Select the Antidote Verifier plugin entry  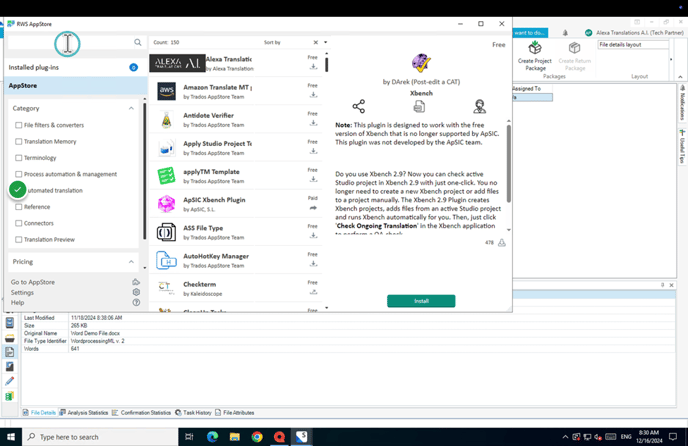coord(236,119)
